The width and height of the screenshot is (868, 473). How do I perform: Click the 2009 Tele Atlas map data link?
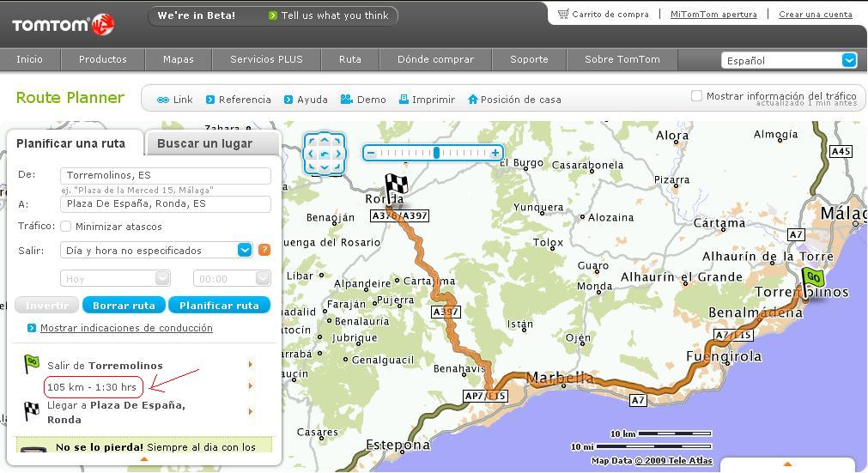point(674,460)
